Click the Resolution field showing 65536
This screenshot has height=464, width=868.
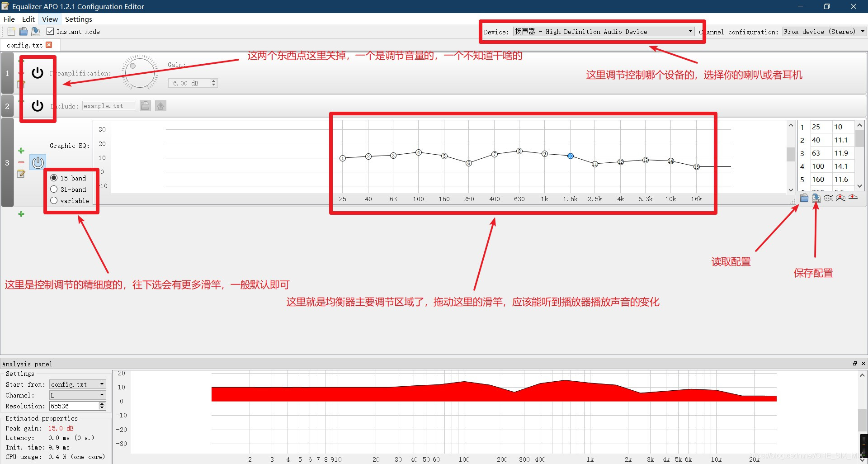(74, 406)
